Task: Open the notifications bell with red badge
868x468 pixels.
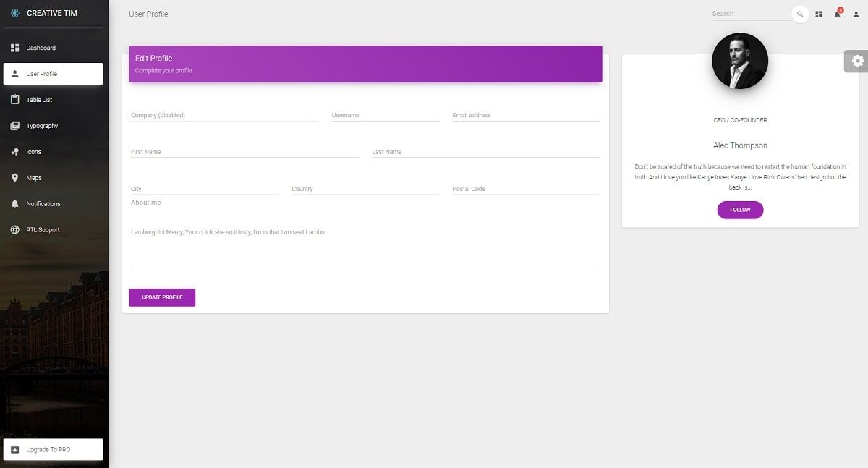Action: coord(838,14)
